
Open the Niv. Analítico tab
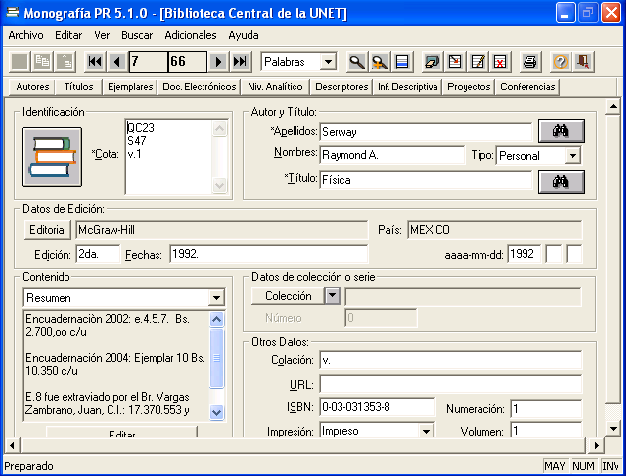275,87
